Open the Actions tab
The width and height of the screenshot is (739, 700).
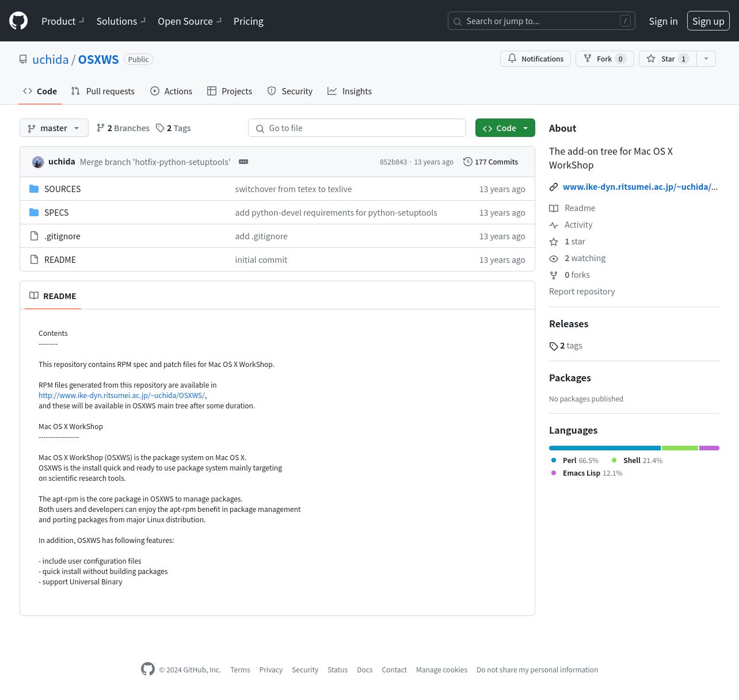click(172, 91)
